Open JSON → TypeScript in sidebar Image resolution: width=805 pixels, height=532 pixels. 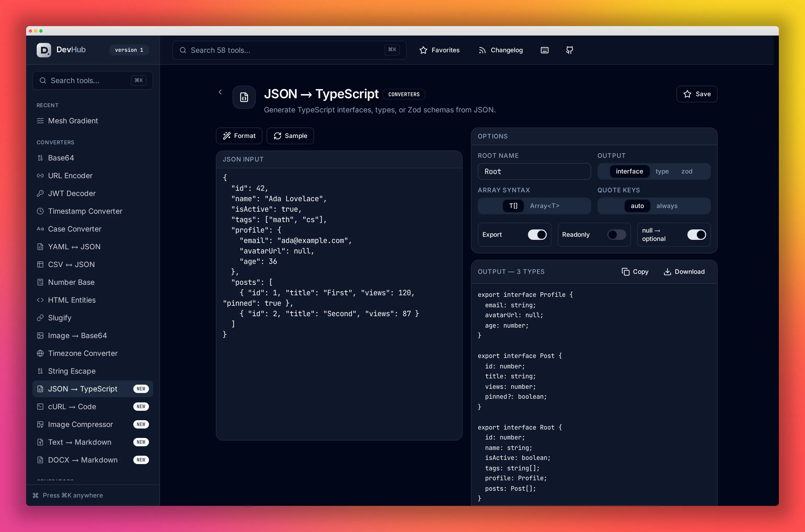tap(93, 389)
